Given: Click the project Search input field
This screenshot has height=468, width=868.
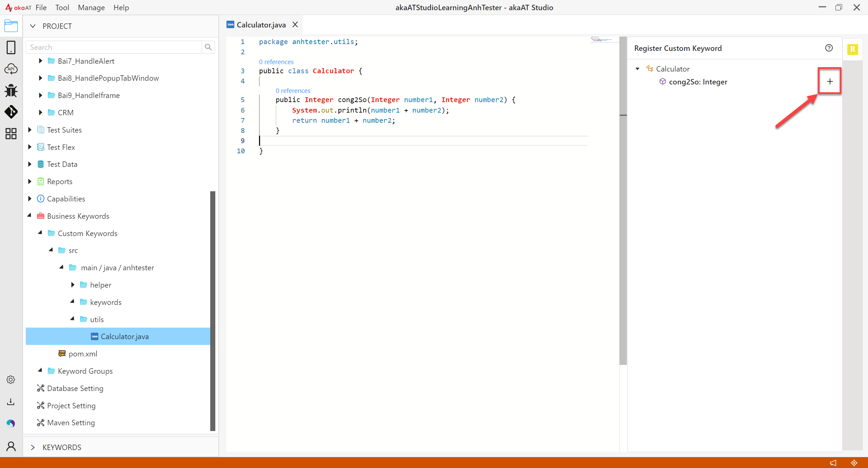Looking at the screenshot, I should (x=114, y=47).
